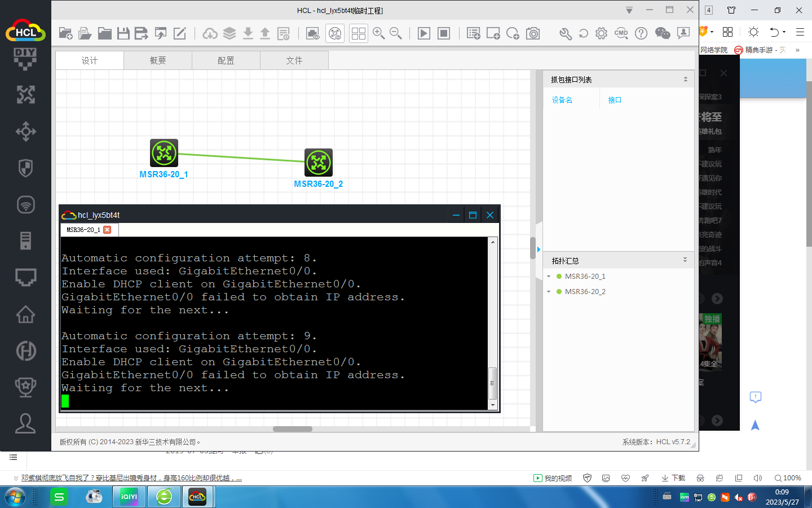
Task: Select the MSR36-20_1 router on canvas
Action: [x=164, y=153]
